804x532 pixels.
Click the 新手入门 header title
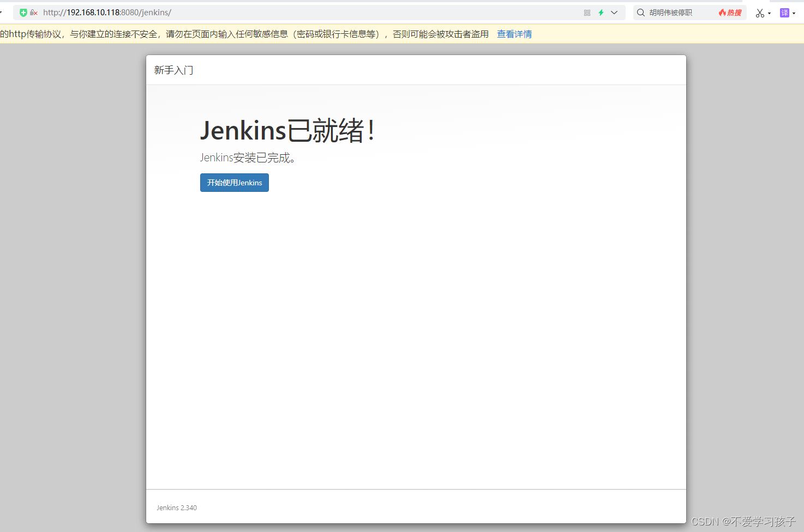click(173, 70)
